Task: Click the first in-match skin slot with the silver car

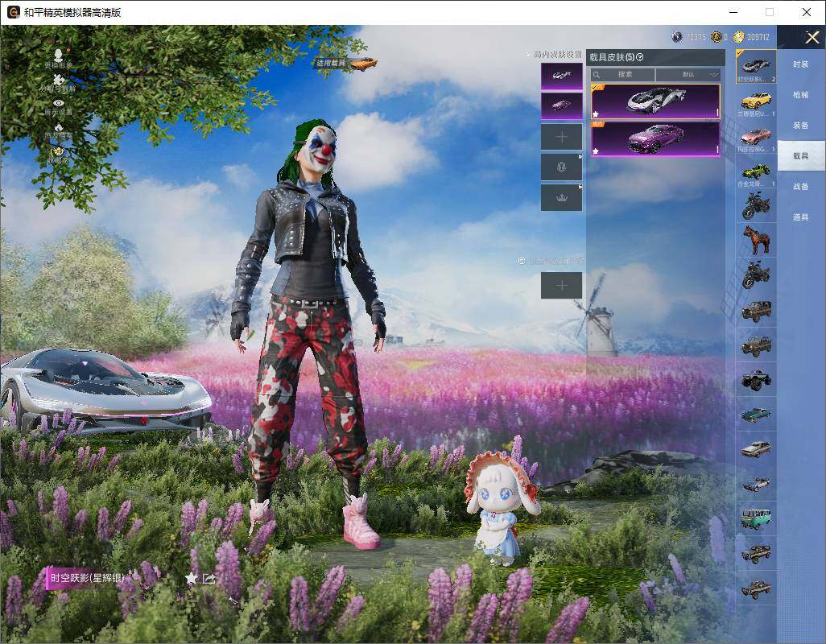Action: coord(562,76)
